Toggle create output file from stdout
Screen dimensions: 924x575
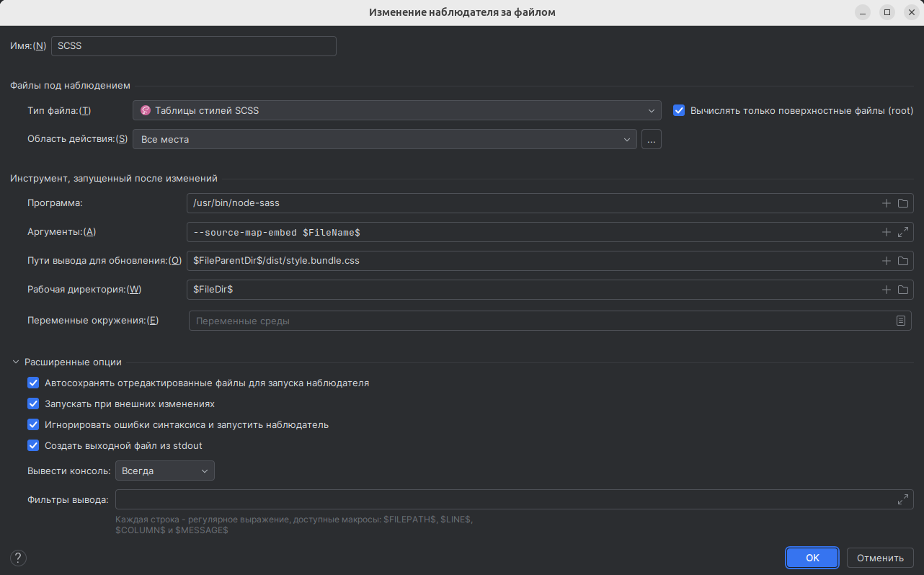[33, 446]
